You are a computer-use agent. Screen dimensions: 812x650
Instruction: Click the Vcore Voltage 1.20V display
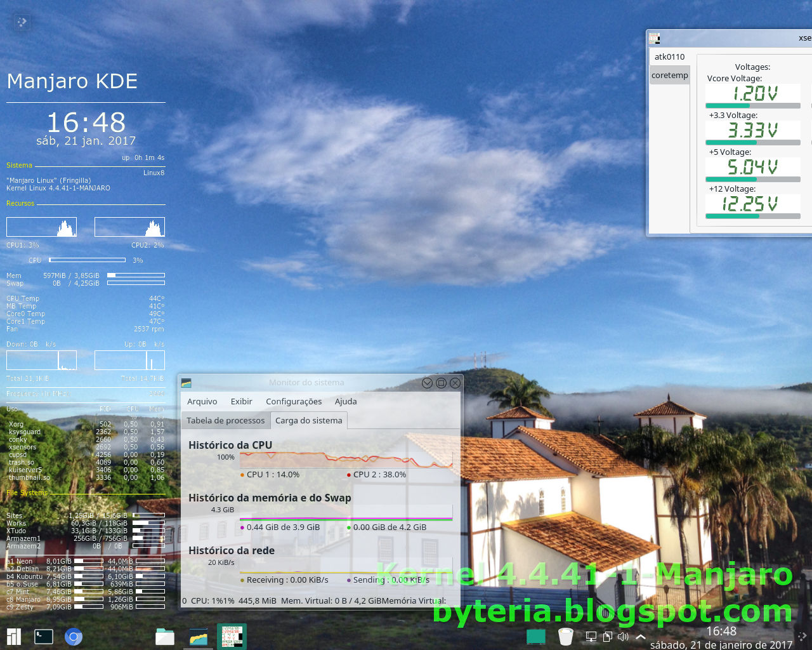coord(753,93)
